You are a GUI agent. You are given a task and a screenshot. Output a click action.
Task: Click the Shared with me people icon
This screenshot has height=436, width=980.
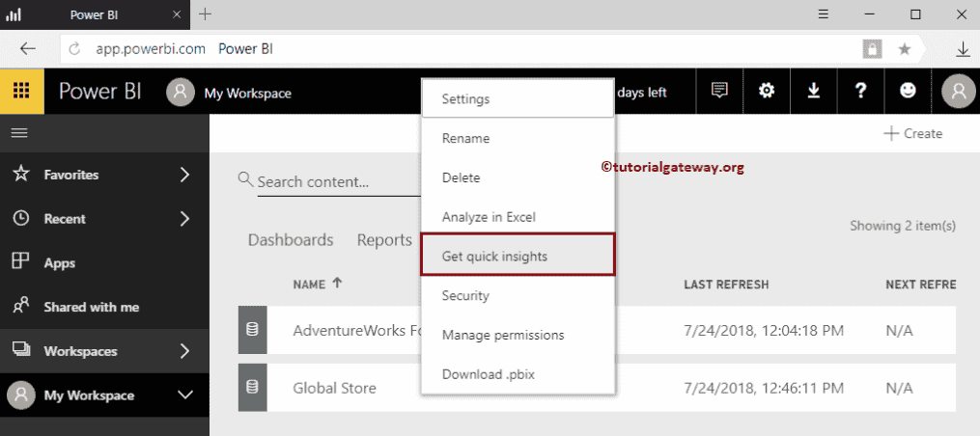[20, 307]
